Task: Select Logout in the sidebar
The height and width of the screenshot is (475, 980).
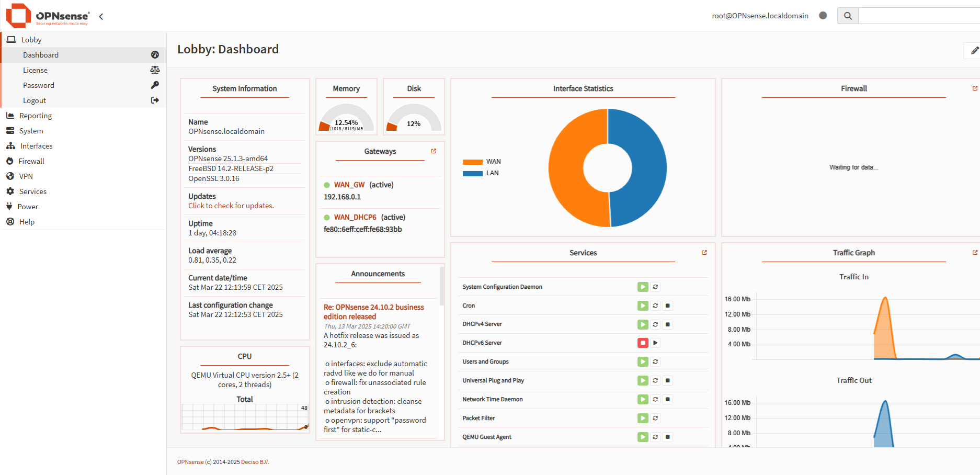Action: (83, 100)
